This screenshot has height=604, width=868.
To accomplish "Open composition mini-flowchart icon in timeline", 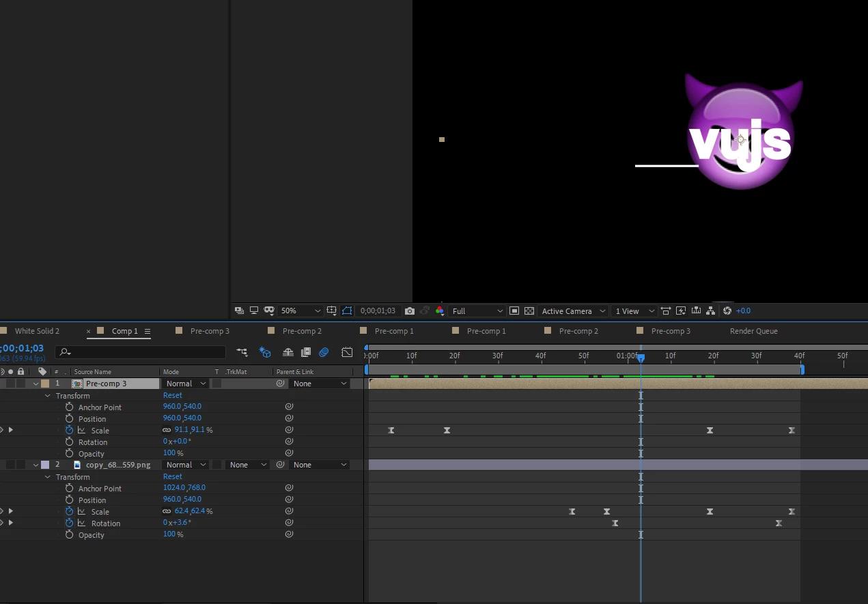I will coord(242,352).
